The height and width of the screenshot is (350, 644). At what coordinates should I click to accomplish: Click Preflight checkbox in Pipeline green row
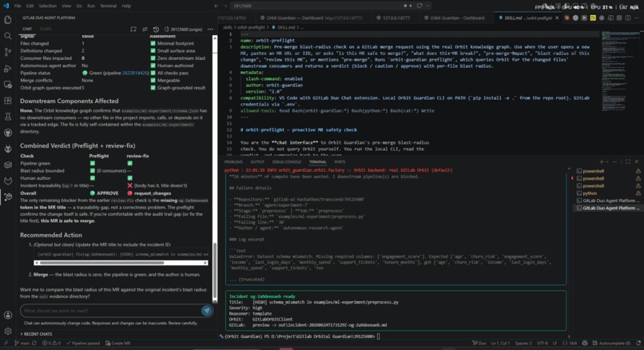point(93,163)
